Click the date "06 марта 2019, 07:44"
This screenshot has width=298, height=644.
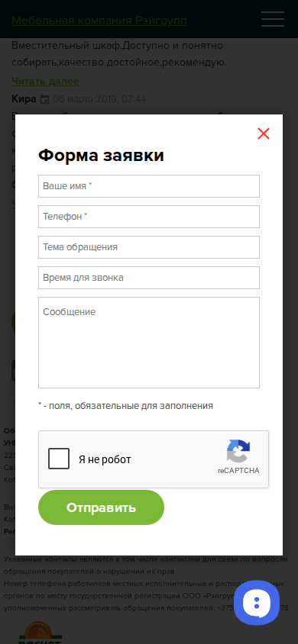(x=99, y=99)
